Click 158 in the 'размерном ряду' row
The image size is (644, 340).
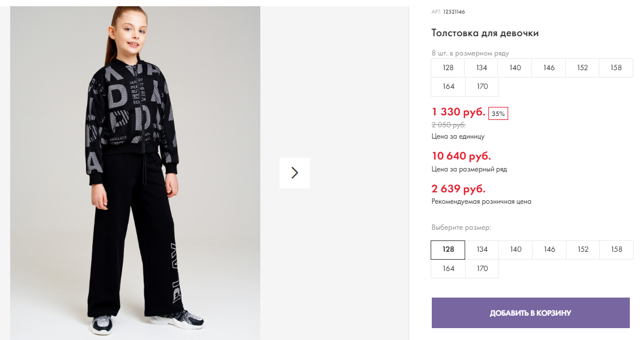pyautogui.click(x=616, y=68)
